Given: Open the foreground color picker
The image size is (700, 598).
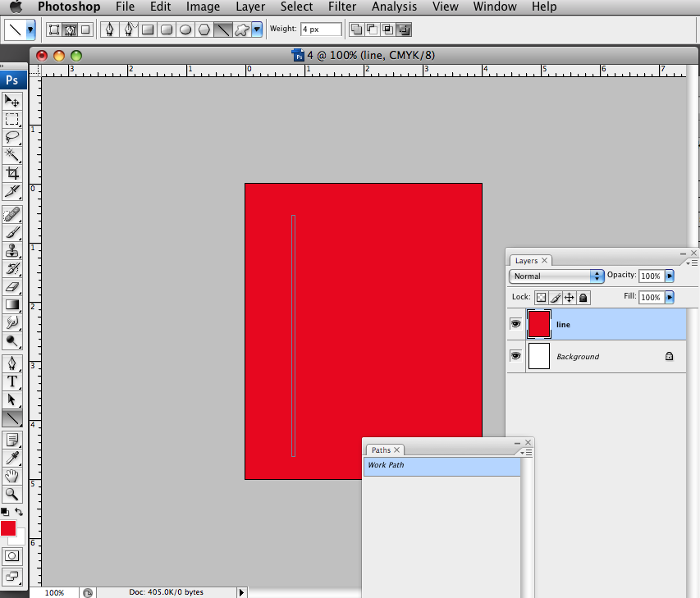Looking at the screenshot, I should click(10, 528).
